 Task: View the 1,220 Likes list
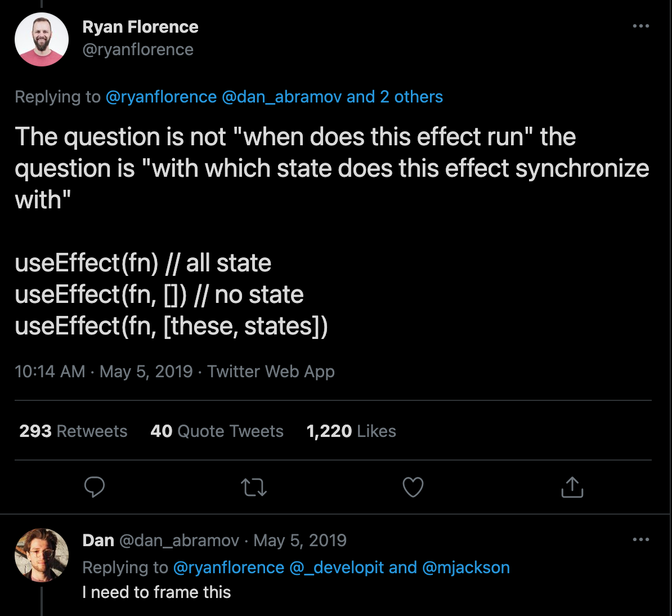pos(351,431)
